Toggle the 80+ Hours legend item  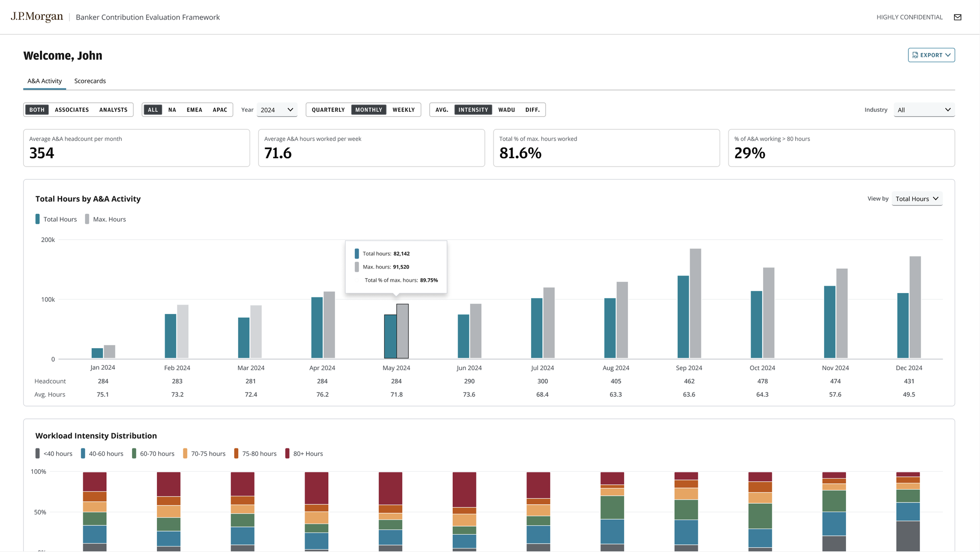[304, 454]
